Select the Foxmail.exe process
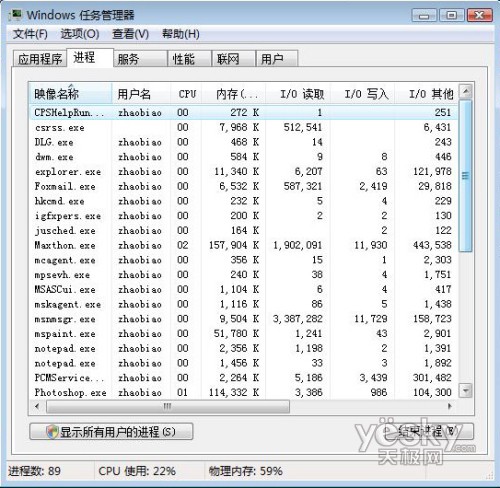The width and height of the screenshot is (500, 488). tap(243, 186)
